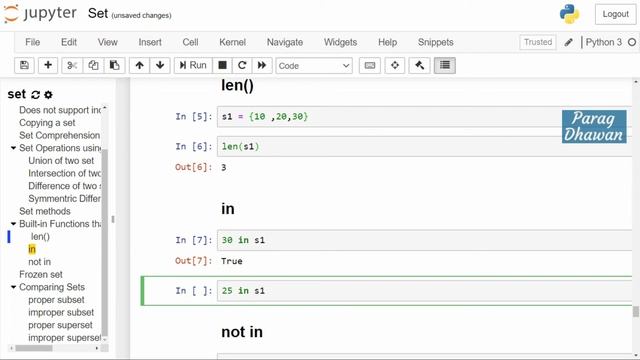
Task: Collapse Set Operations section in contents
Action: click(13, 148)
